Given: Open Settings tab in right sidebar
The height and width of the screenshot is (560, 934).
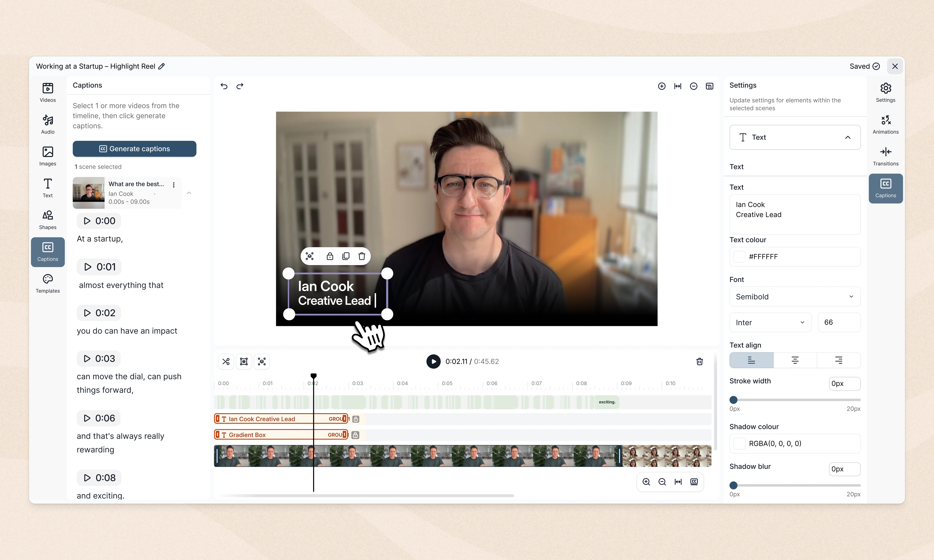Looking at the screenshot, I should coord(886,93).
